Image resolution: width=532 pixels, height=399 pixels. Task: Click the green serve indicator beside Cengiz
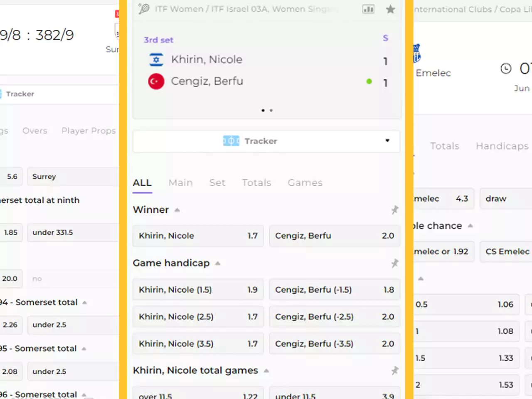[369, 81]
